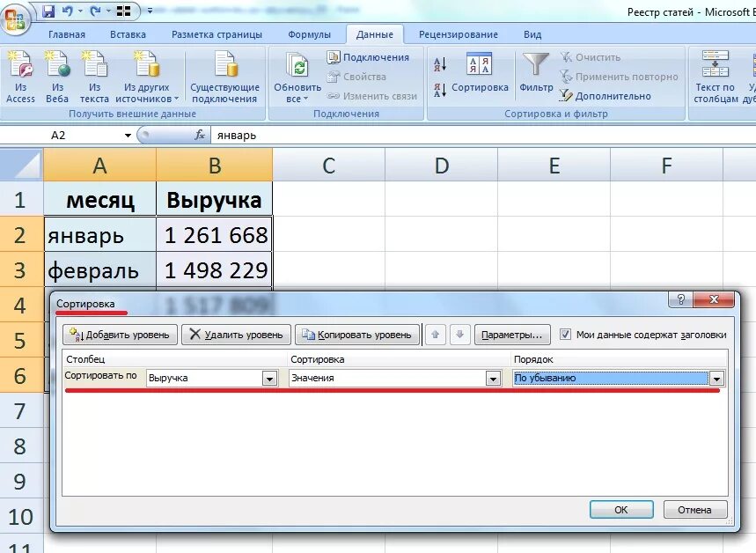This screenshot has height=553, width=756.
Task: Click cell with 1 261 668
Action: tap(215, 234)
